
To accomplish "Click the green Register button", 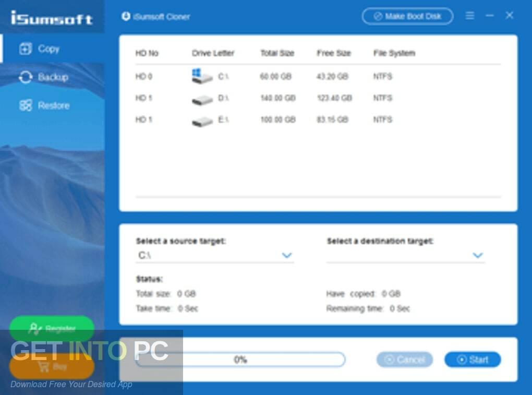I will click(52, 328).
